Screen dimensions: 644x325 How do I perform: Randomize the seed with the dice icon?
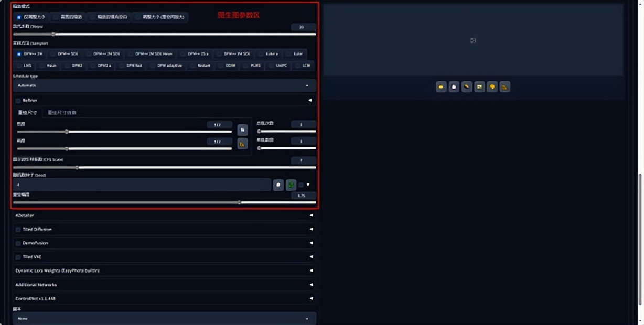click(278, 185)
